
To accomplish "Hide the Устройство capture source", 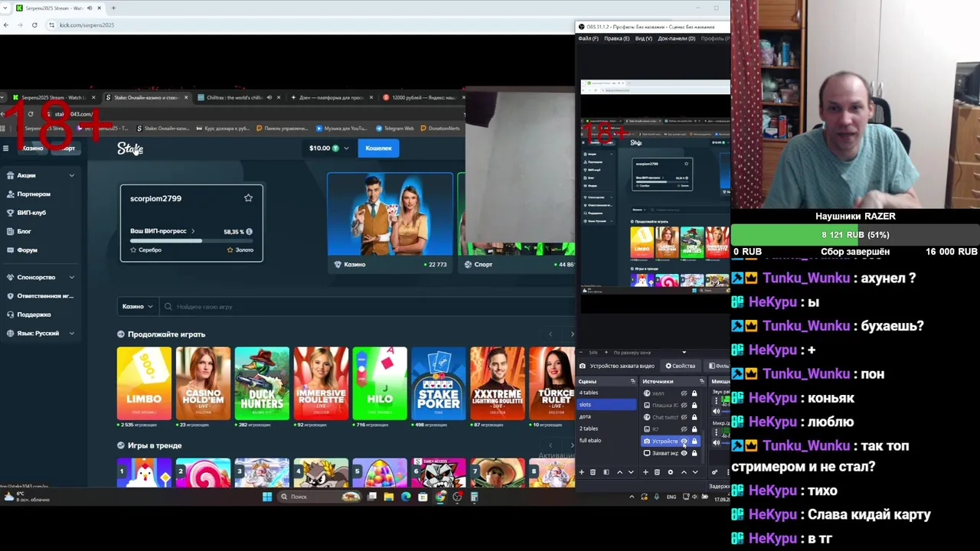I will 684,441.
